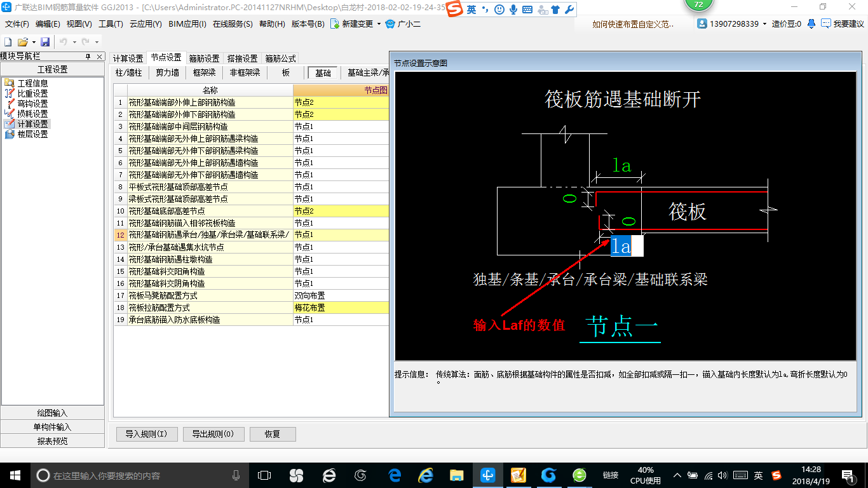Open the dropdown arrow beside the Open folder icon

coord(32,42)
